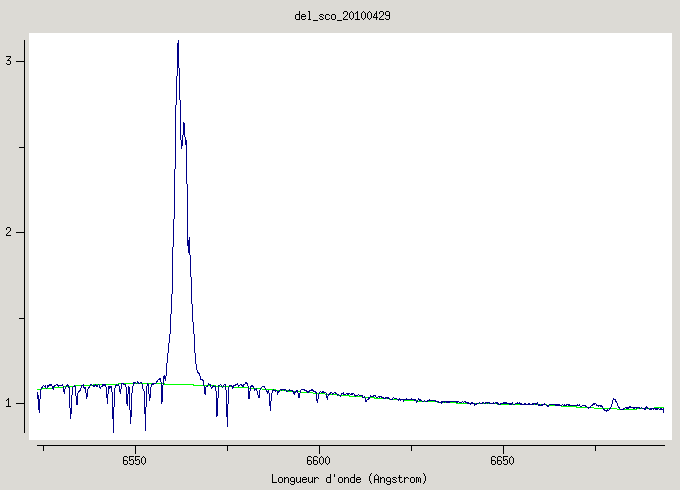Click the small bump near 6680 Angstrom
This screenshot has height=490, width=680.
point(613,402)
